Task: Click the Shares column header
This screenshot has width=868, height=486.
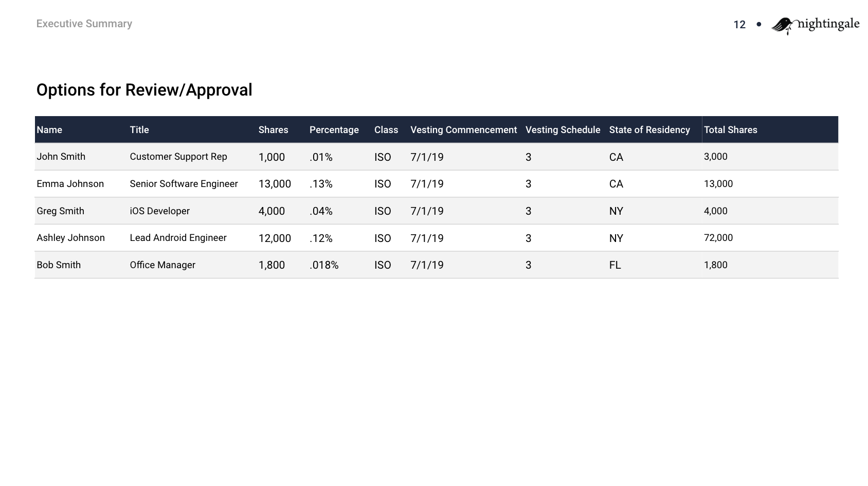Action: tap(274, 130)
